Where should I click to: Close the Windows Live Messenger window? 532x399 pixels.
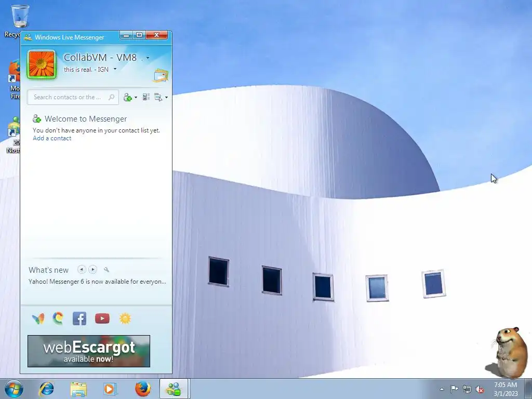157,35
